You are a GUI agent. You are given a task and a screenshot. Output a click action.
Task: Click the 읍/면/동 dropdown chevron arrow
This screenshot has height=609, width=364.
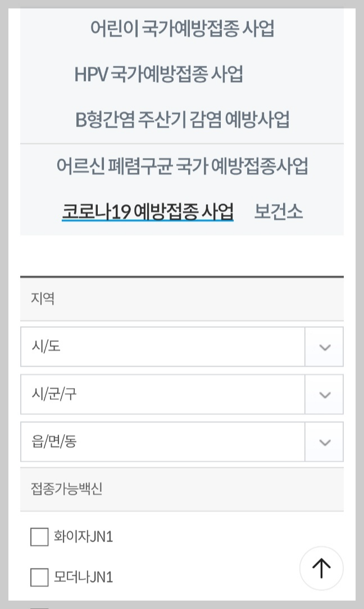click(x=324, y=442)
